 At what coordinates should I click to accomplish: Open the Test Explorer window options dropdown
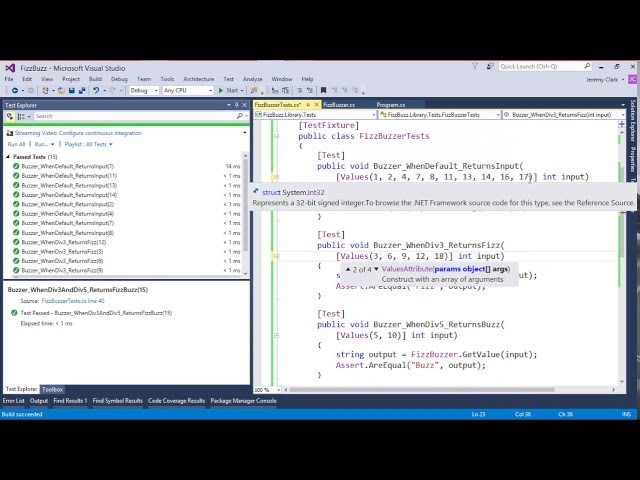[x=229, y=105]
